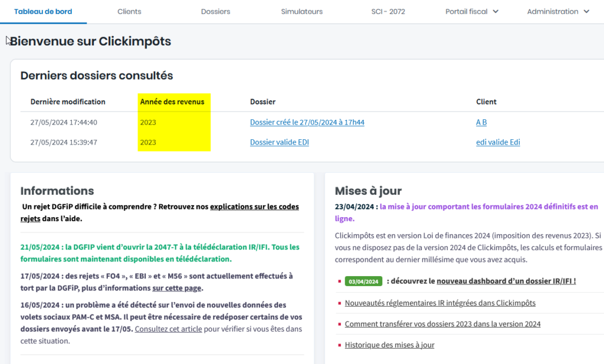
Task: Open the client A B link
Action: (x=481, y=123)
